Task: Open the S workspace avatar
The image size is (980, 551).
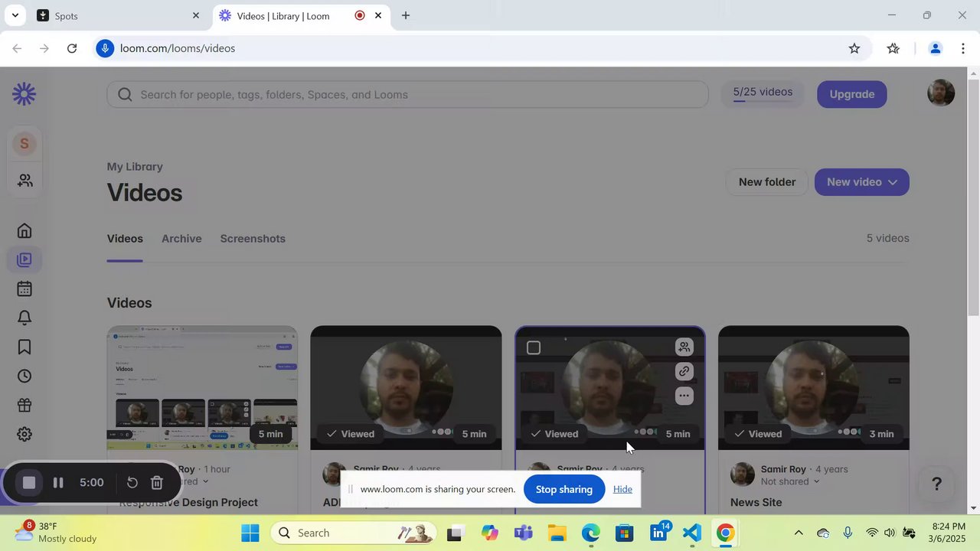Action: tap(24, 143)
